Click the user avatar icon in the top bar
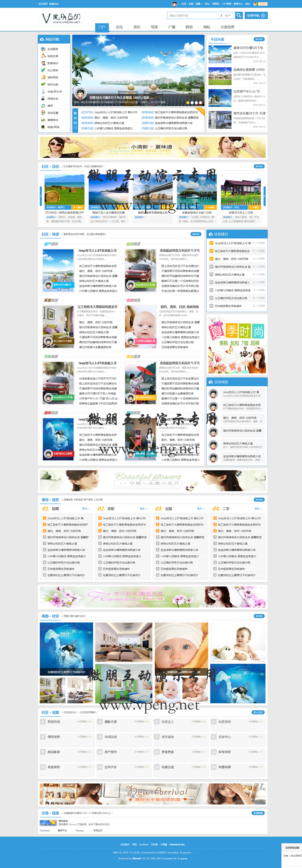The image size is (302, 868). (x=174, y=4)
